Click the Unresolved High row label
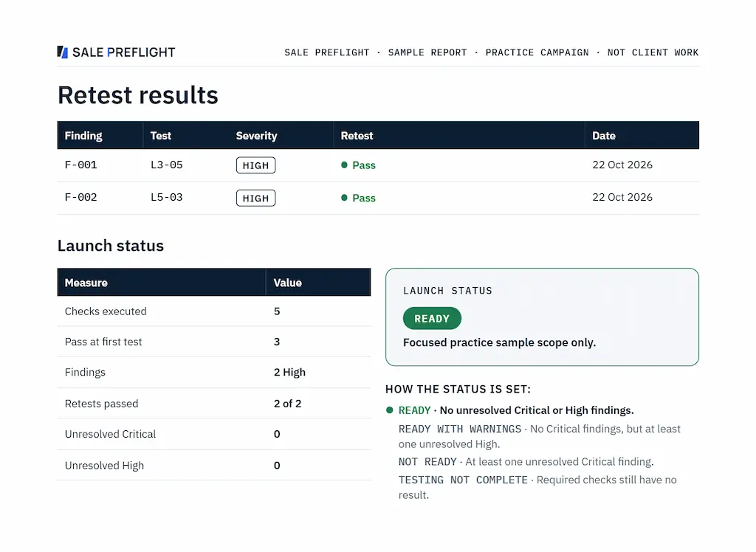Image resolution: width=756 pixels, height=552 pixels. [x=104, y=466]
